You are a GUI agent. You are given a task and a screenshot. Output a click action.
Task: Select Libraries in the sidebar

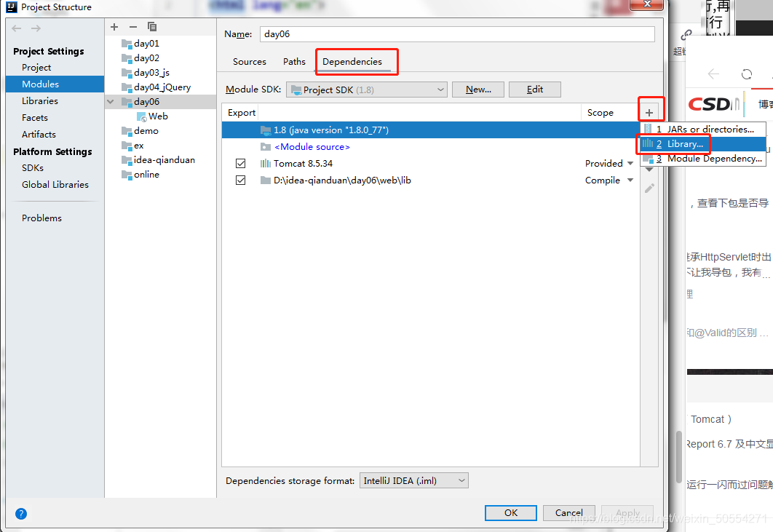click(40, 101)
